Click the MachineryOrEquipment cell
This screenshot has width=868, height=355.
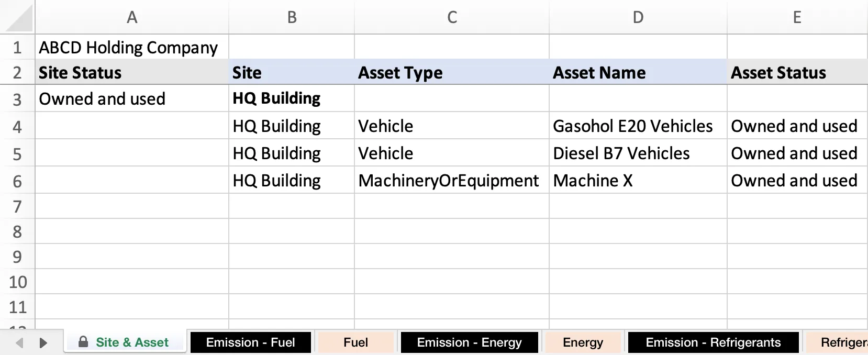448,181
